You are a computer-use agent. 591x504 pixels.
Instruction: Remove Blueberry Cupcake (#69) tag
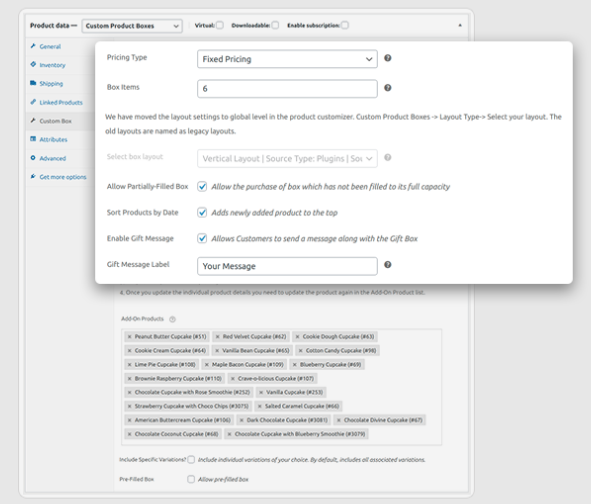pyautogui.click(x=294, y=365)
